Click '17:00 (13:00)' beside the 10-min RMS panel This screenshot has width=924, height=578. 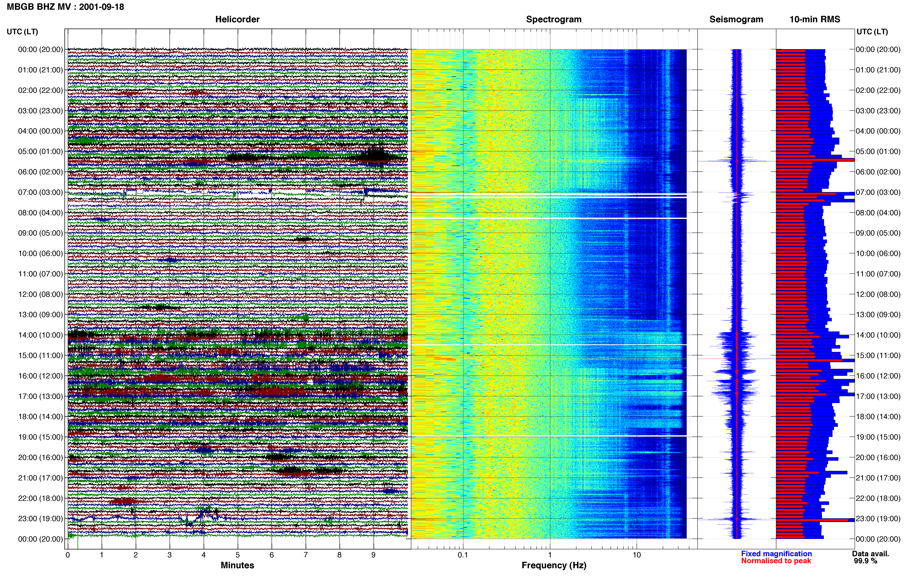tap(878, 396)
